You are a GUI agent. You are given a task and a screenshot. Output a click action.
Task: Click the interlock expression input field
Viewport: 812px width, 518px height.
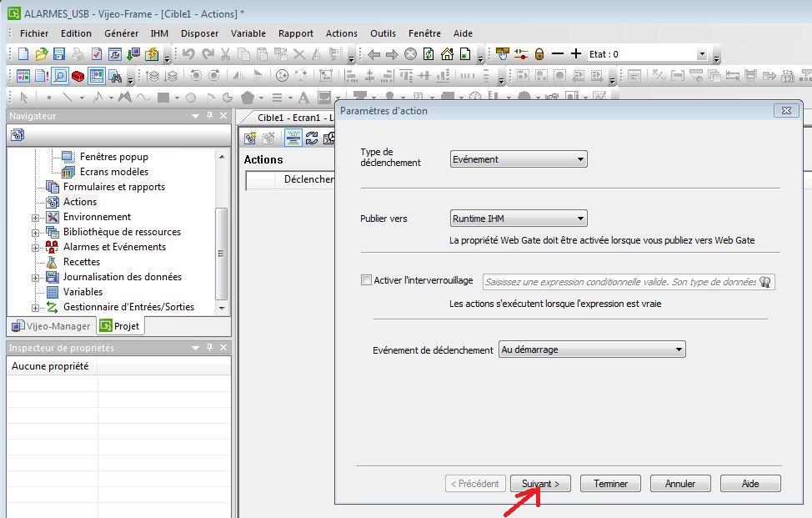coord(619,282)
